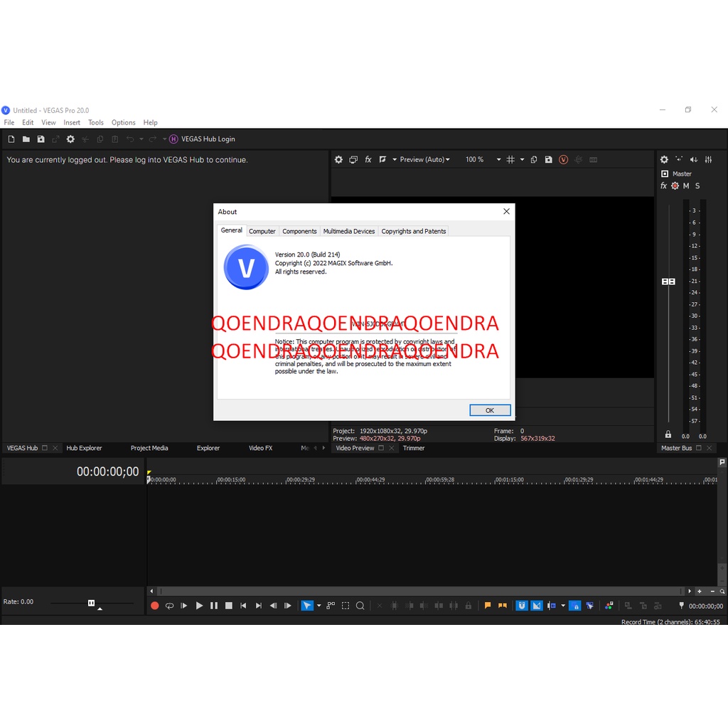Open Video Preview settings gear
728x728 pixels.
[x=338, y=160]
